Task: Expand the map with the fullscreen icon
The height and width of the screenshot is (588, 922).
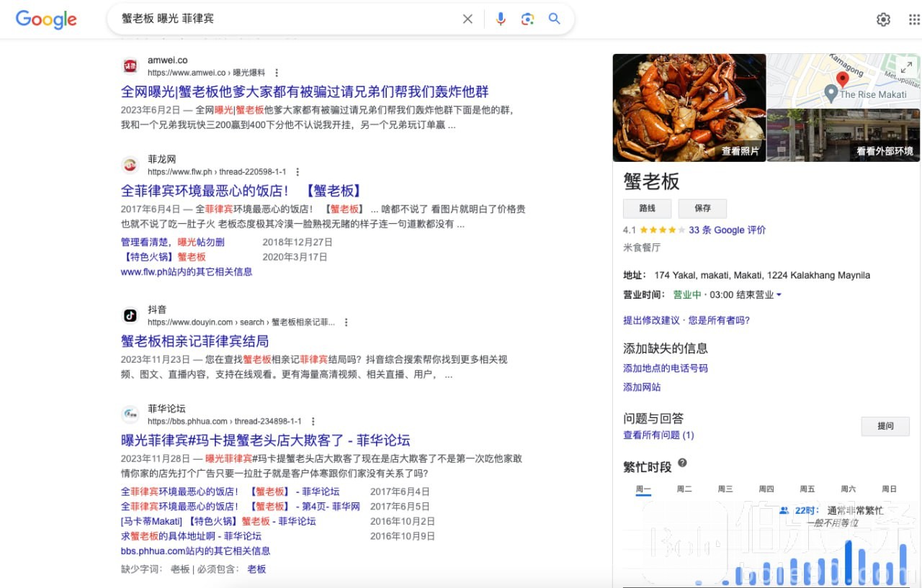Action: pos(906,67)
